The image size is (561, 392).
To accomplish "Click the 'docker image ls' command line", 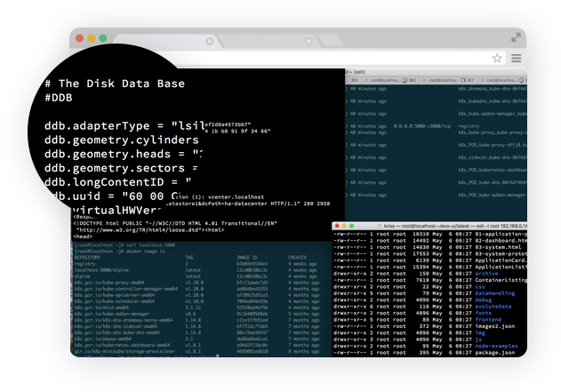I will point(119,251).
